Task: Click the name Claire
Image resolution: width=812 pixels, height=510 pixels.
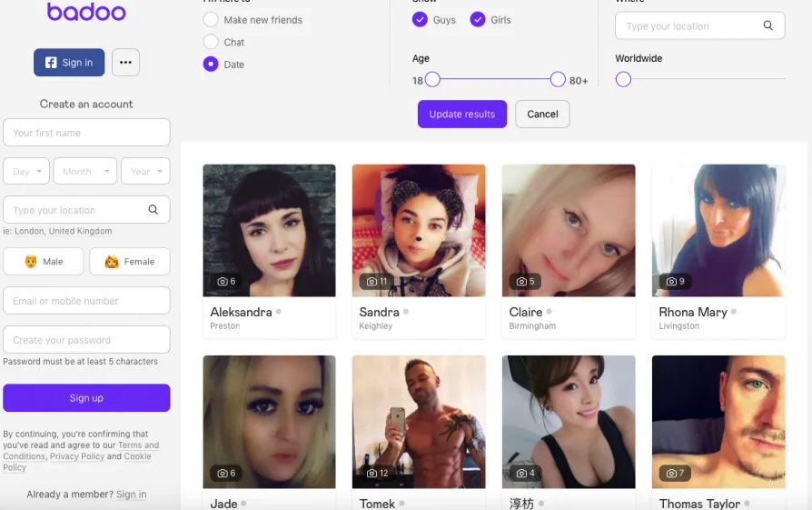Action: tap(526, 312)
